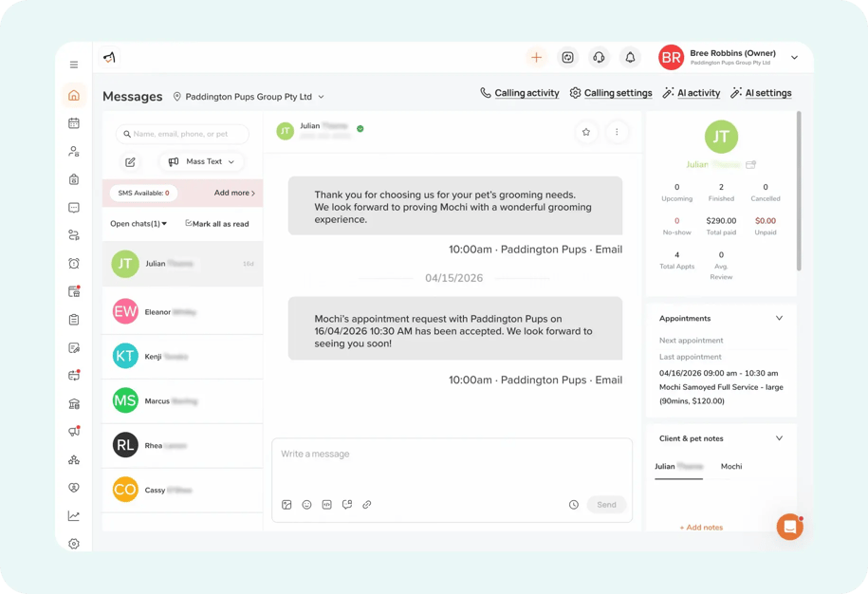Open Calling settings
The height and width of the screenshot is (594, 868).
pyautogui.click(x=611, y=93)
